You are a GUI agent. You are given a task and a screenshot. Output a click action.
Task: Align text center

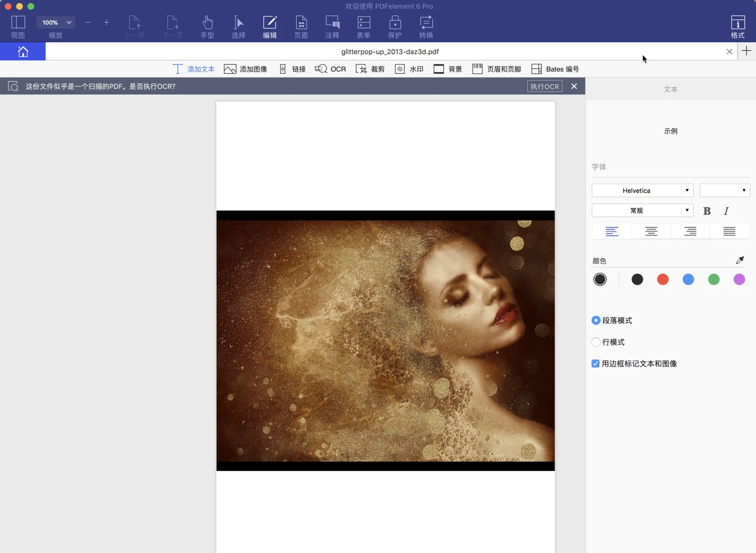coord(651,231)
